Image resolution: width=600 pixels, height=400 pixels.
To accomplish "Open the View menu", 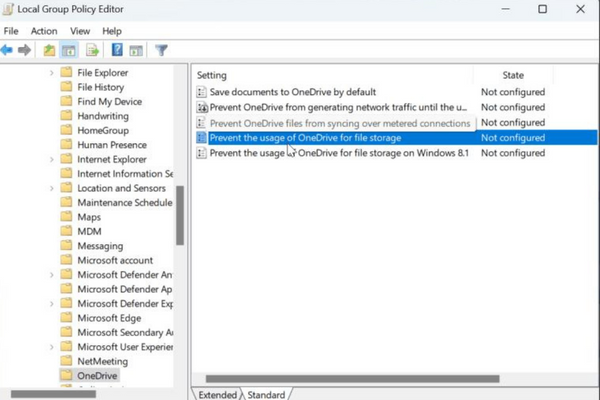I will point(80,31).
